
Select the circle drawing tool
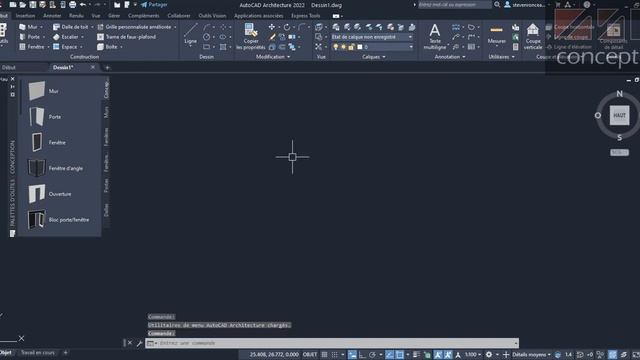pyautogui.click(x=207, y=37)
